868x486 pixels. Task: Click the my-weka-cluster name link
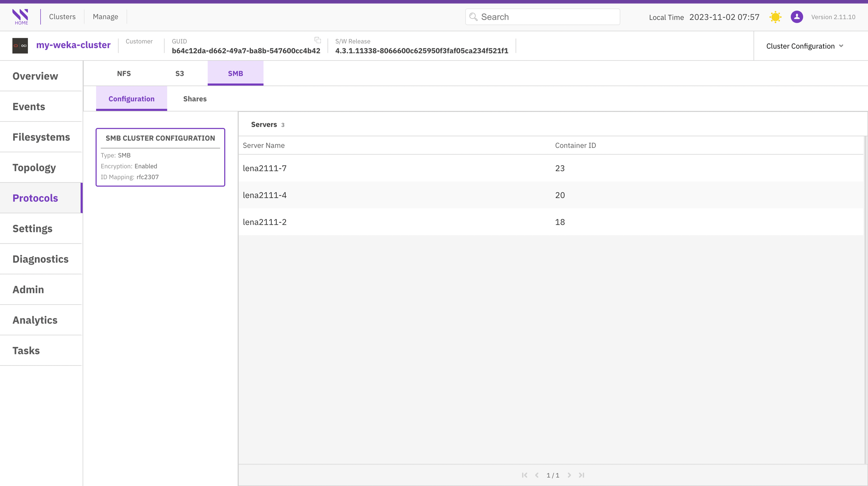(73, 45)
